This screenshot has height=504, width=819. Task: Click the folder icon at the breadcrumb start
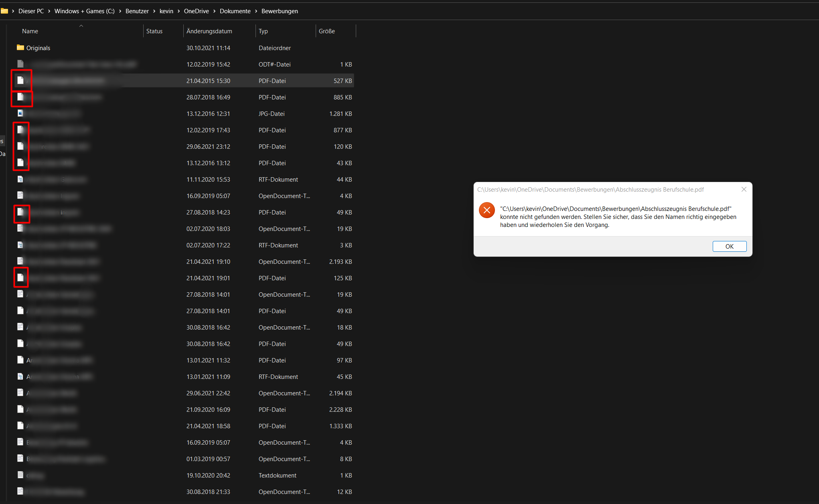4,11
